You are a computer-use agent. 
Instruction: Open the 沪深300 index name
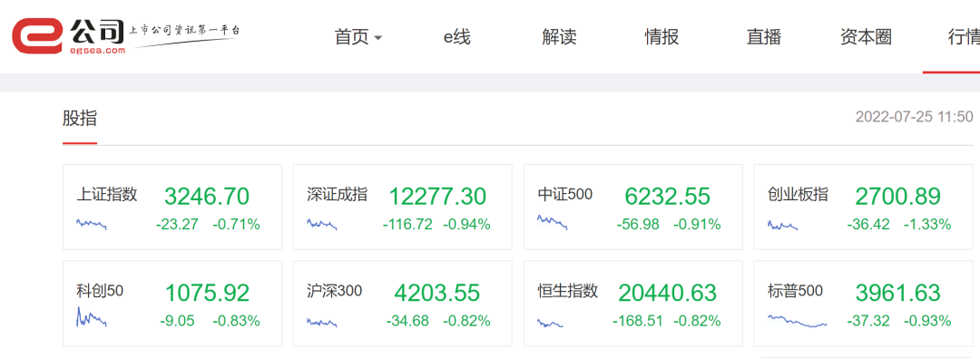(x=334, y=291)
